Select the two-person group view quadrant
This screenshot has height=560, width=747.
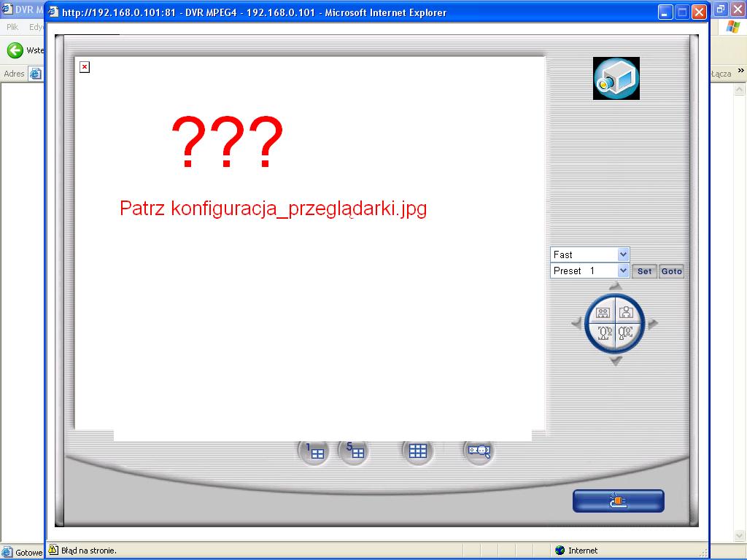(x=603, y=311)
